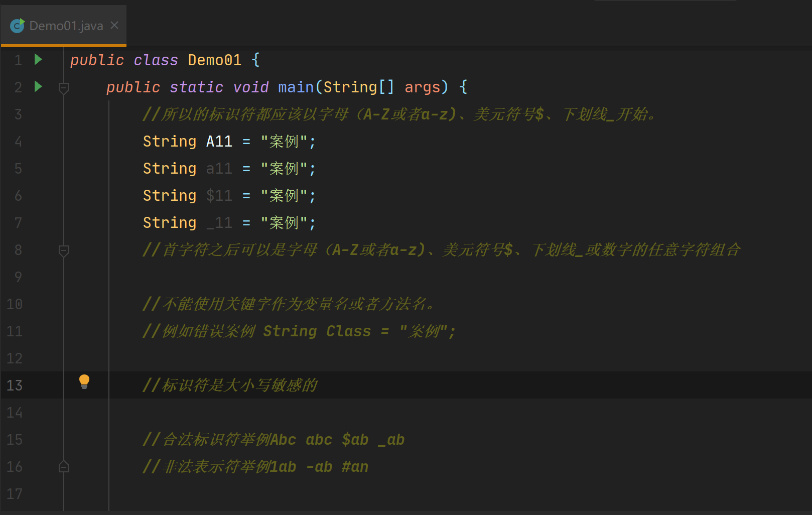
Task: Toggle the fold marker on line 8
Action: [x=64, y=250]
